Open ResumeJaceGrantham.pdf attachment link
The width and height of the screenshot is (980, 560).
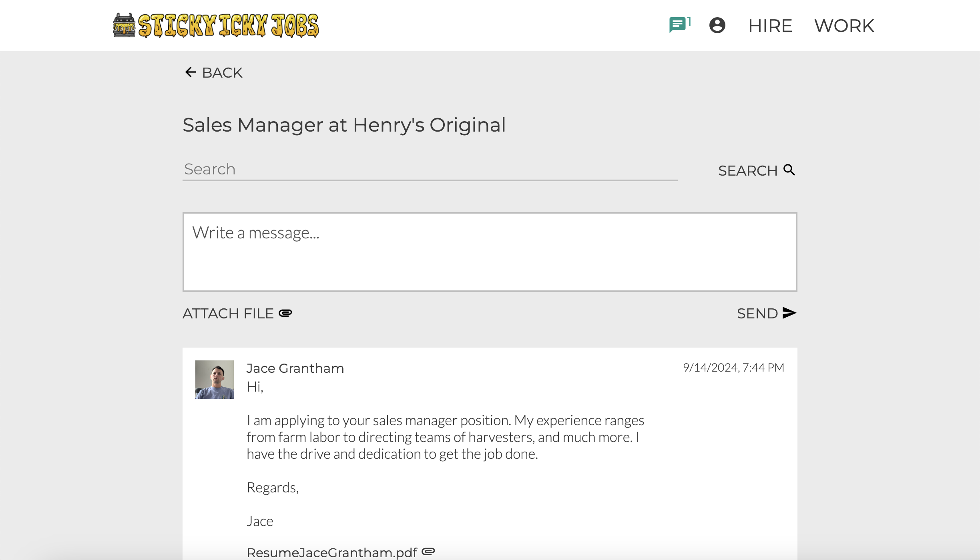[332, 552]
